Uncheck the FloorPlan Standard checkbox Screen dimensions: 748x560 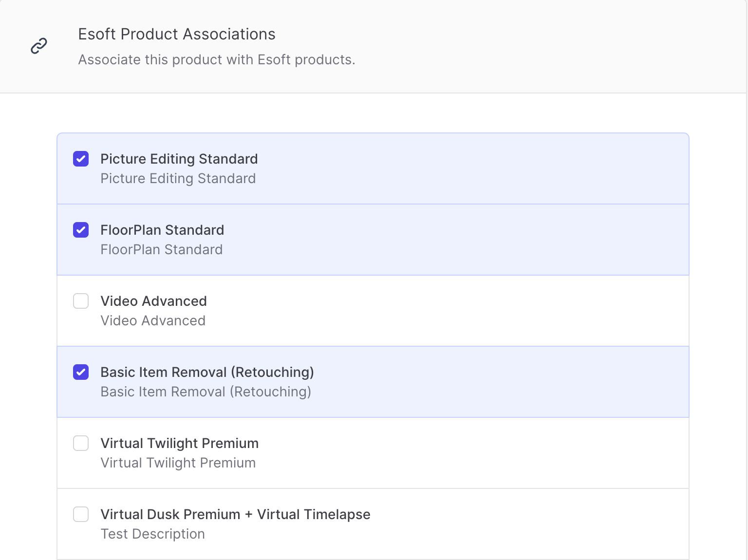[81, 230]
